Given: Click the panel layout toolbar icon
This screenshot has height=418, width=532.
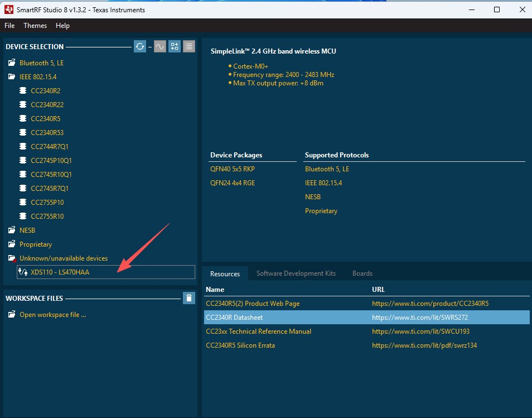Looking at the screenshot, I should tap(175, 46).
